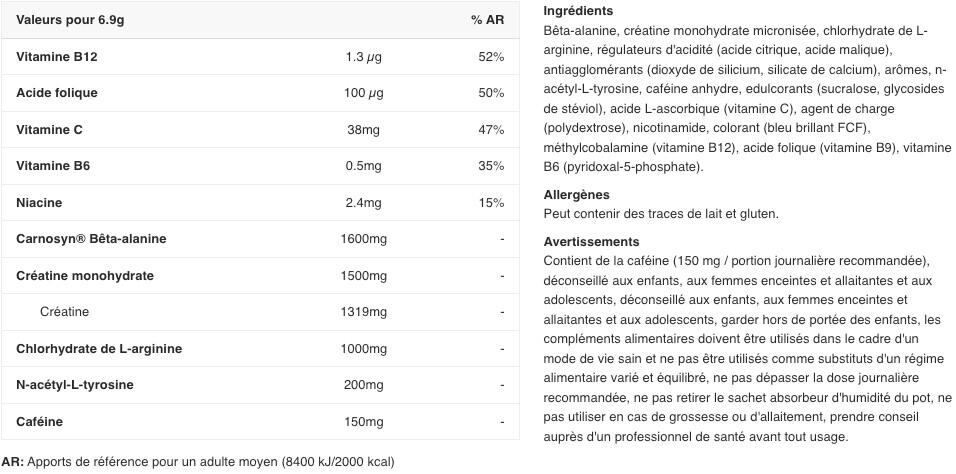The width and height of the screenshot is (956, 474).
Task: Click the 'Allergènes' heading
Action: [576, 195]
